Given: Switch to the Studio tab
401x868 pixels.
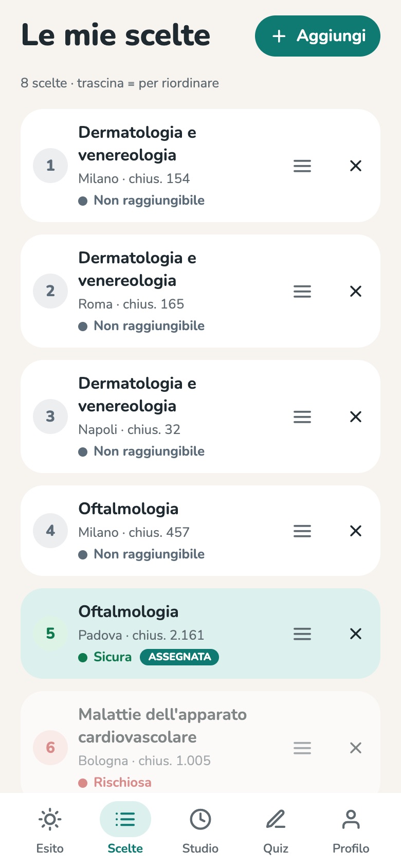Looking at the screenshot, I should click(x=200, y=830).
